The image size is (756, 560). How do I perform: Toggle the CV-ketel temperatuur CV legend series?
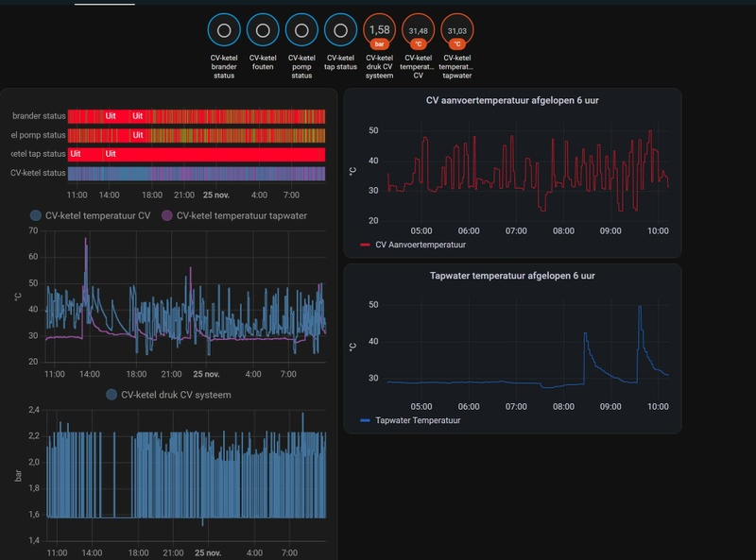pos(91,216)
